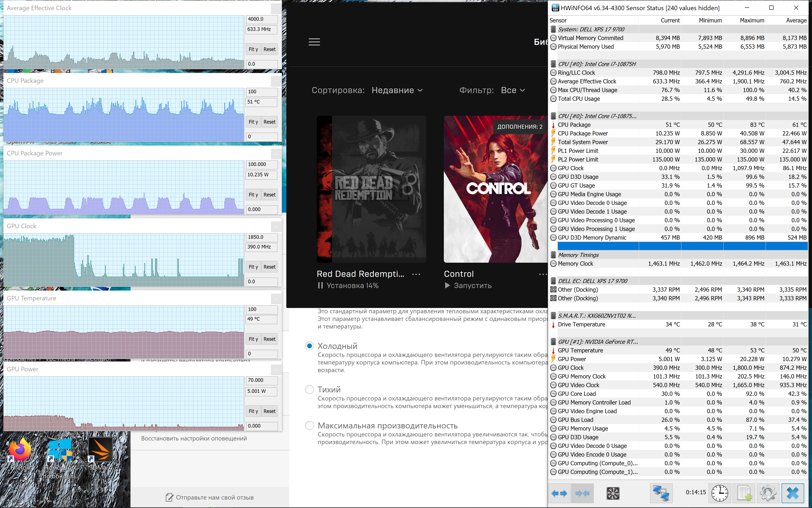Collapse GPU [#1]: NVIDIA GeForce RT section
The width and height of the screenshot is (812, 508).
point(553,342)
